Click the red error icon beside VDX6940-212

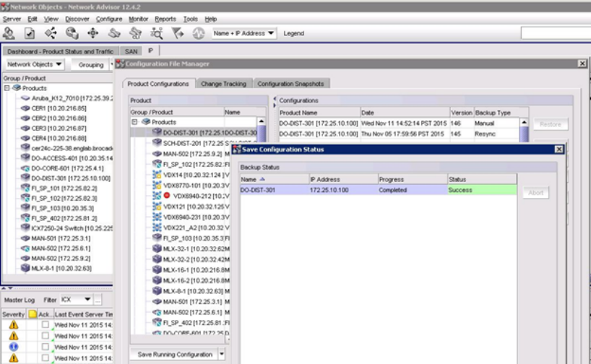pyautogui.click(x=167, y=195)
